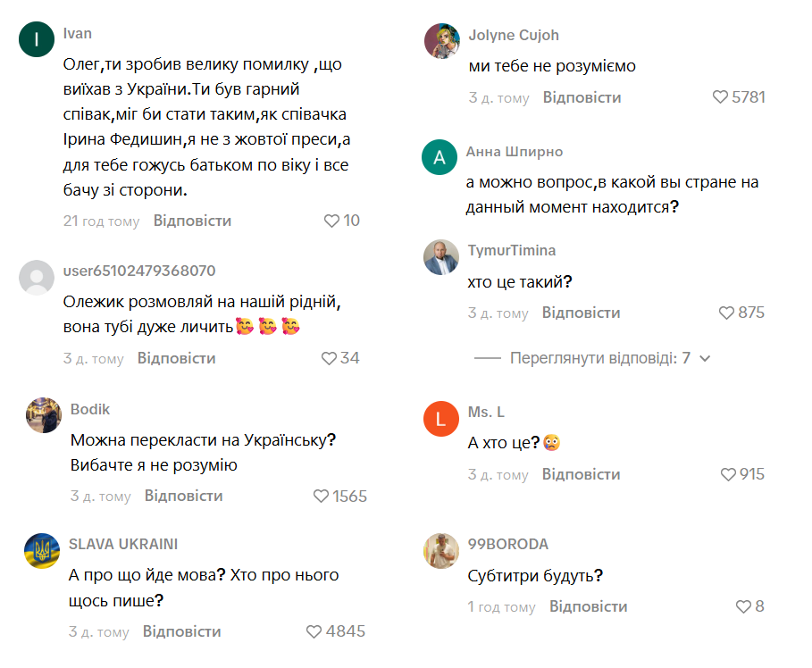
Task: Reply to 99BORODA's subtitles question
Action: [588, 606]
